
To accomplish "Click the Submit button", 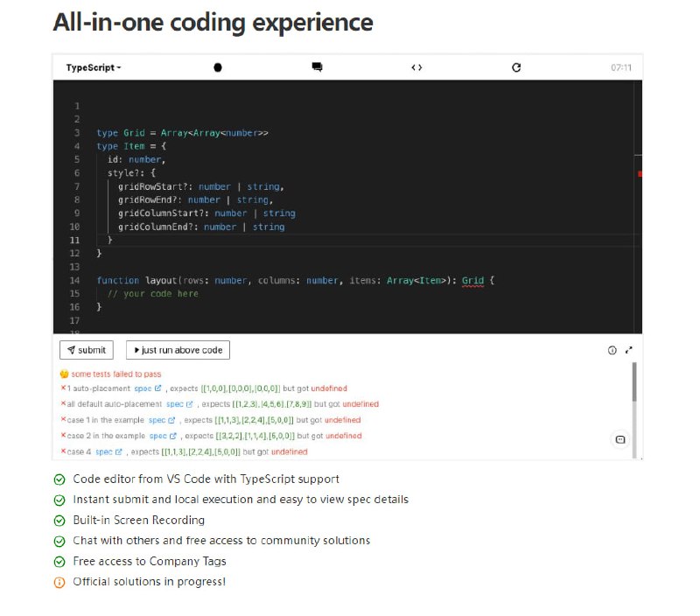I will [x=86, y=349].
